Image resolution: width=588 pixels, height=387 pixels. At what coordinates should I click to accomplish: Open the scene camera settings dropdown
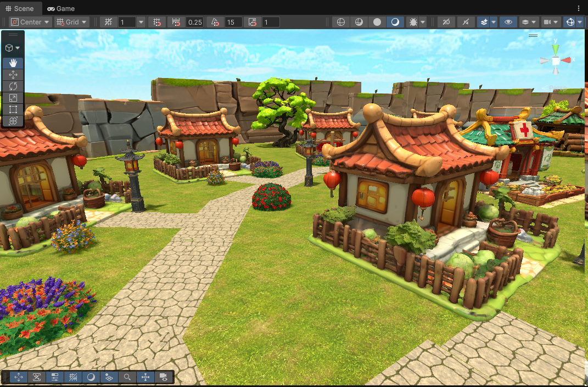[x=551, y=22]
